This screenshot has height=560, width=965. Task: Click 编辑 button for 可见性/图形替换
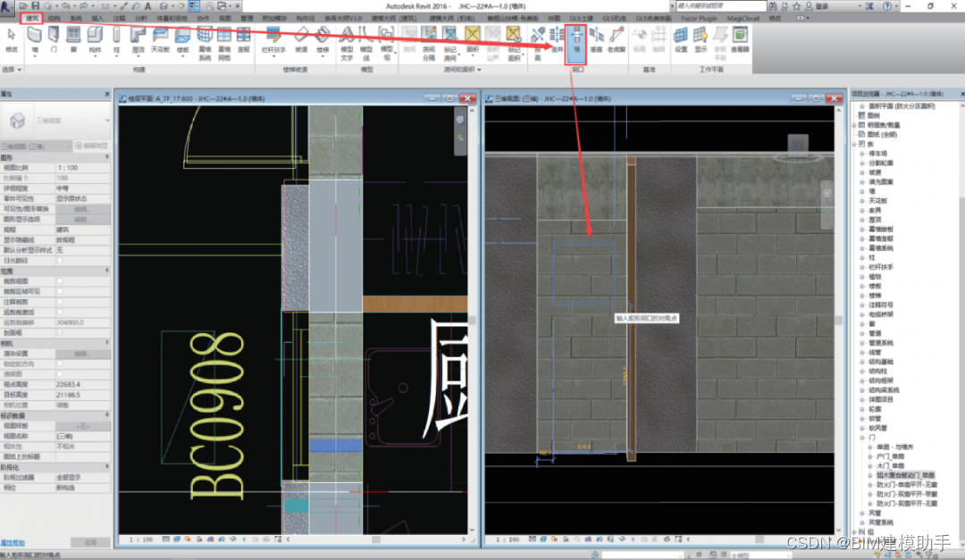(82, 209)
